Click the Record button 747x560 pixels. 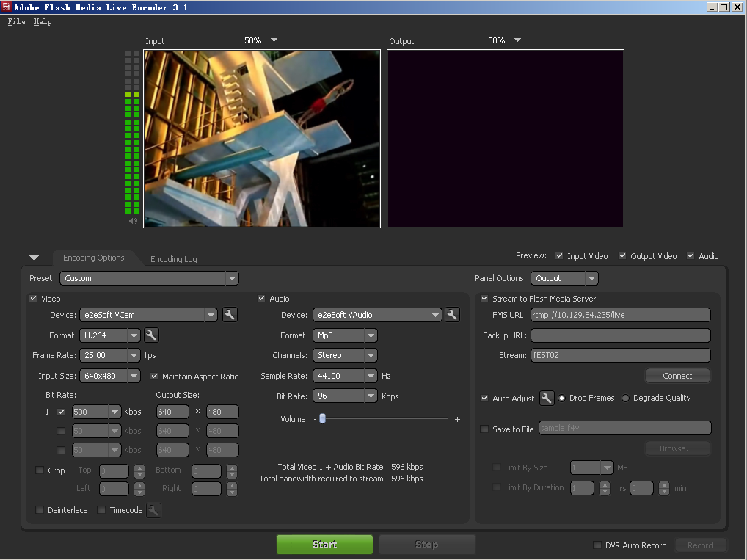click(700, 545)
